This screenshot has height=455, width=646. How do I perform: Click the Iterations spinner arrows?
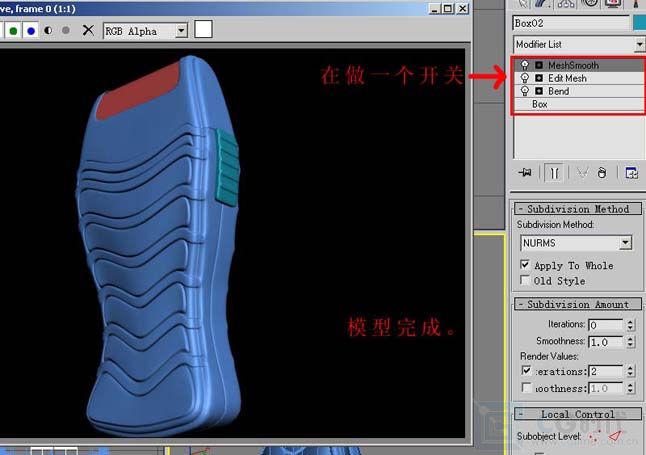click(630, 325)
